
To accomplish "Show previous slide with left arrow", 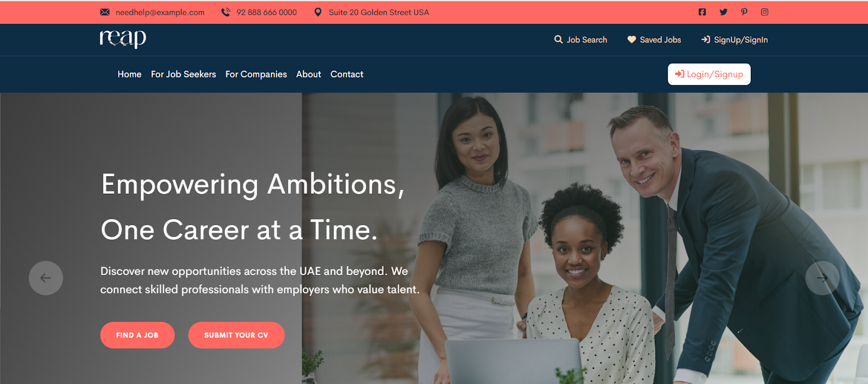I will coord(46,278).
